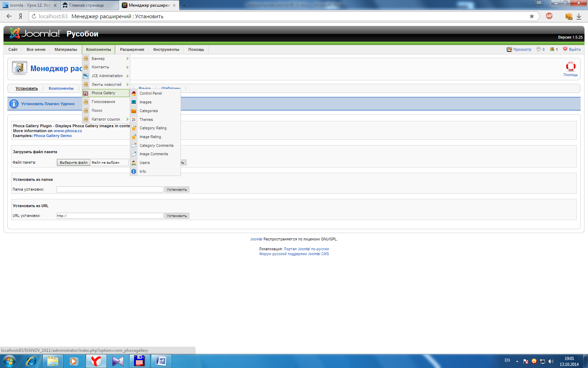Click the Images icon in submenu
Screen dimensions: 588x368
pos(134,102)
